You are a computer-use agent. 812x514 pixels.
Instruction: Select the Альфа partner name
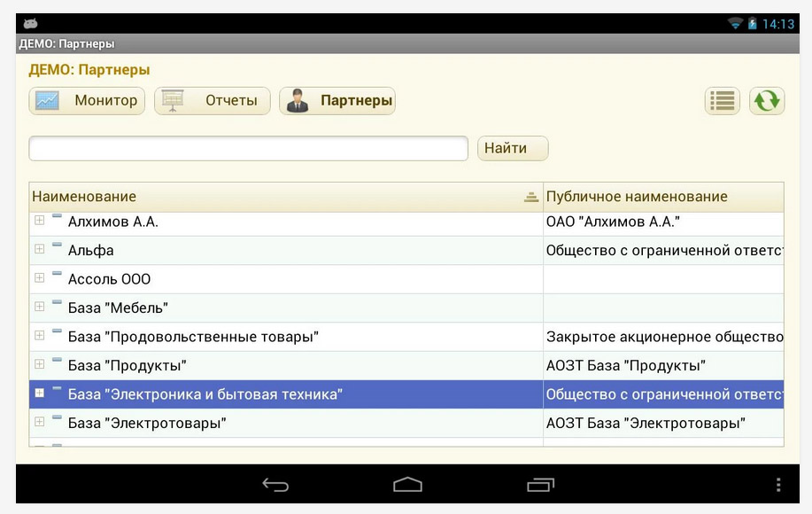tap(90, 251)
